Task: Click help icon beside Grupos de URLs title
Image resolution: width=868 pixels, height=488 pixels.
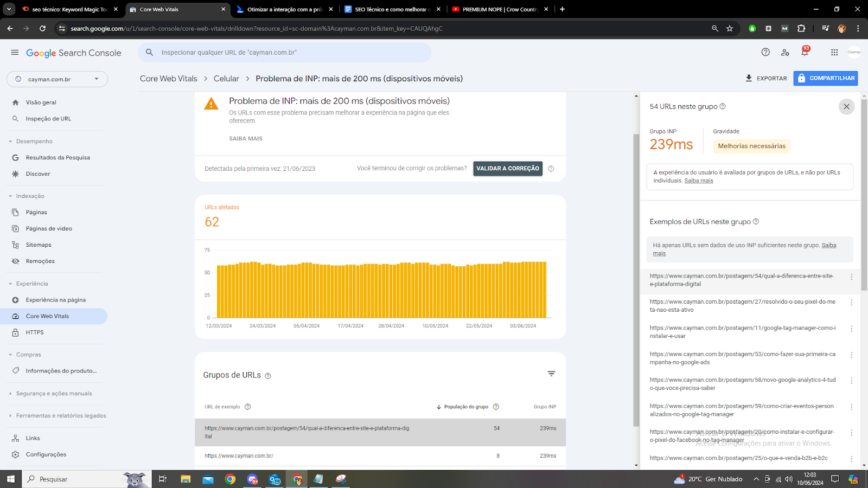Action: tap(267, 376)
